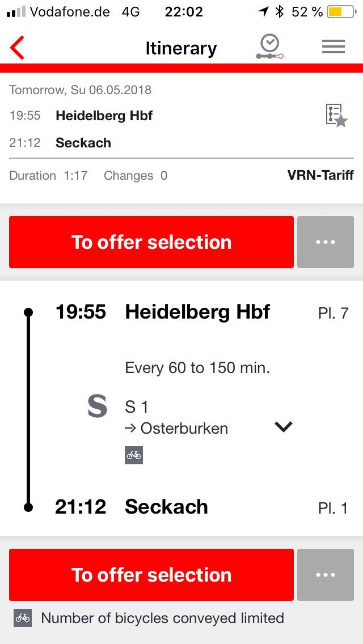Screen dimensions: 363x644
Task: Tap the S 1 line label
Action: click(x=137, y=406)
